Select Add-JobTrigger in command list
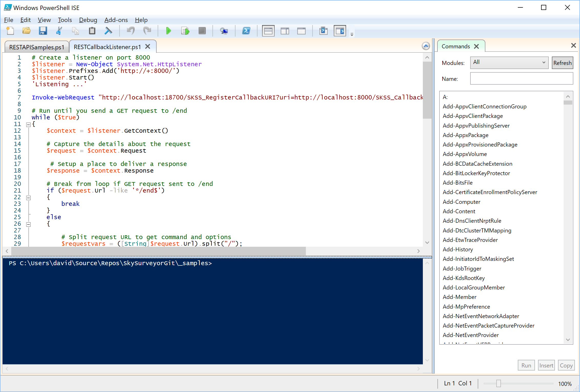Screen dimensions: 580x392 pos(462,268)
